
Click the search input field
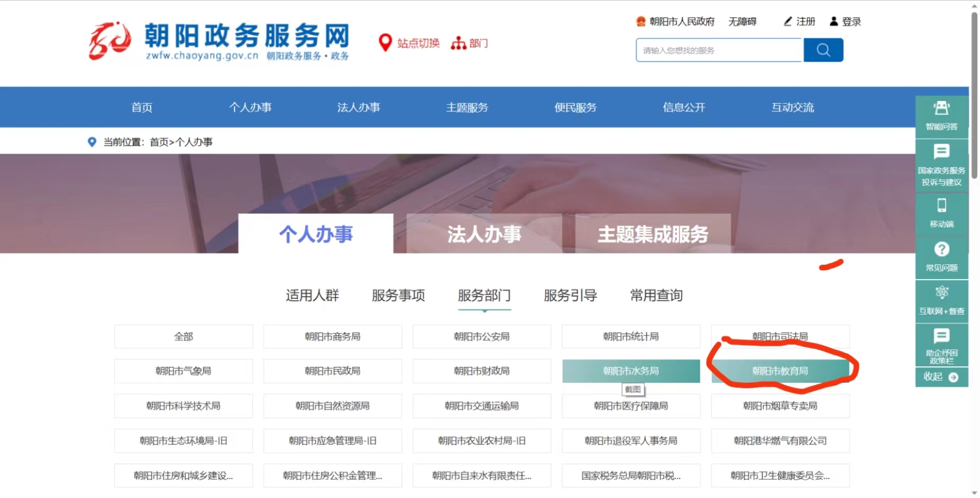coord(720,50)
